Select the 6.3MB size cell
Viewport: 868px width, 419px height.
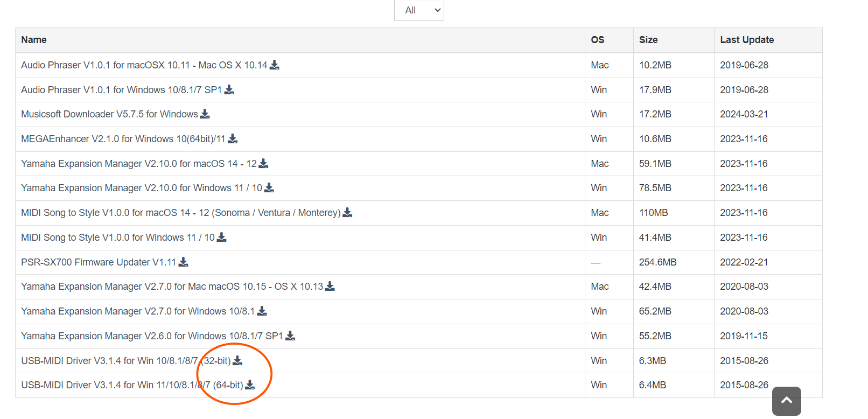(674, 361)
